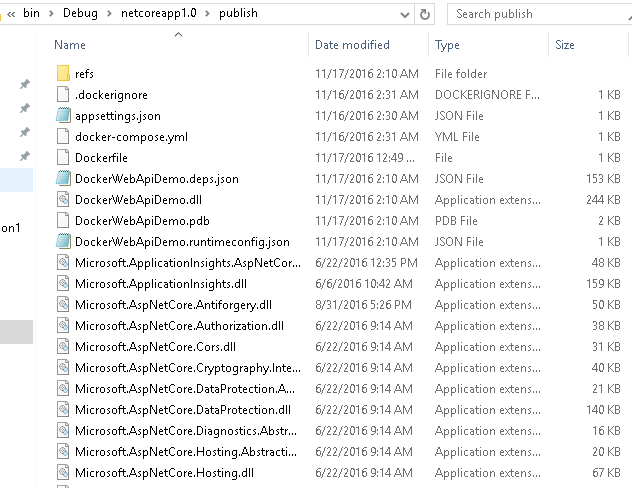This screenshot has height=488, width=632.
Task: Select the .dockerignore file name
Action: [x=111, y=95]
